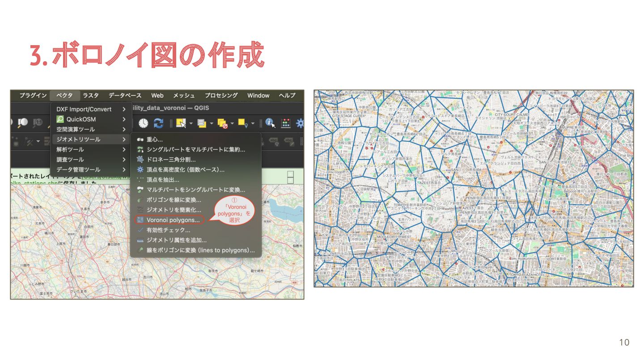The height and width of the screenshot is (362, 644).
Task: Expand the 空間演算ツール submenu chevron
Action: [124, 129]
